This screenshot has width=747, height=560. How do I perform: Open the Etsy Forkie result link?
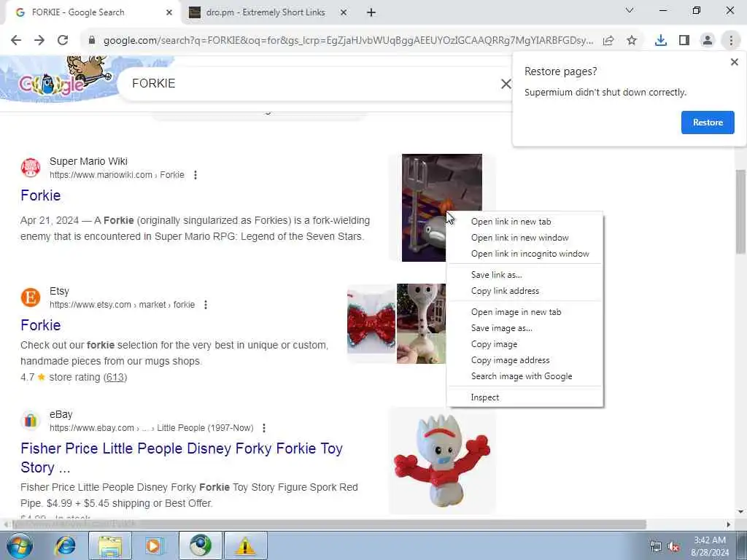41,325
